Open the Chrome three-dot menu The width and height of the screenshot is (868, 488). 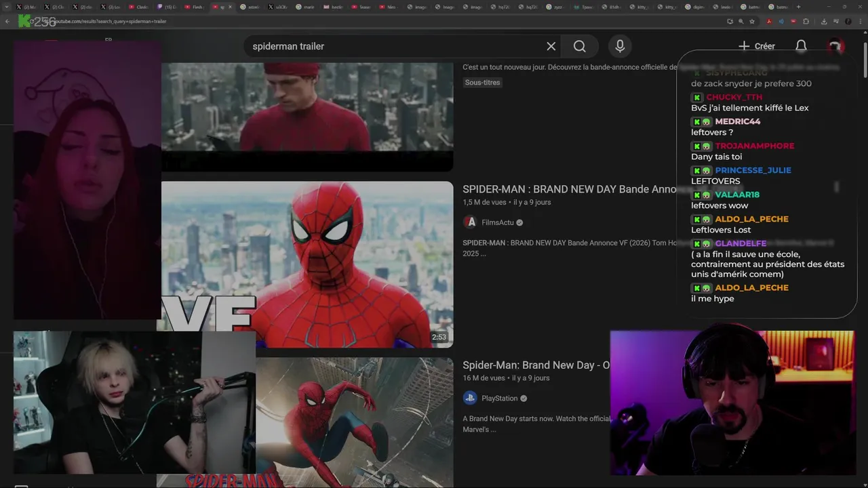click(860, 22)
